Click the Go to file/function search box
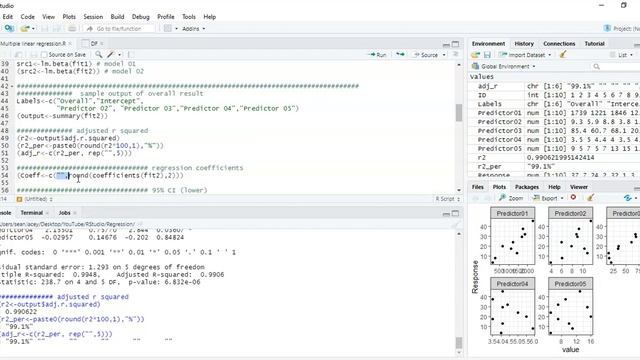The image size is (640, 360). click(119, 29)
